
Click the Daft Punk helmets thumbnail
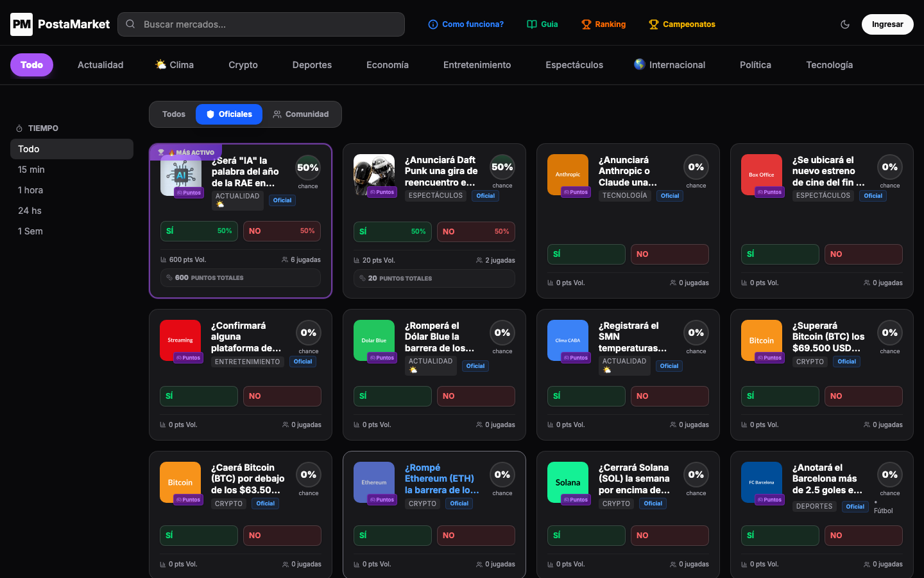(x=374, y=175)
